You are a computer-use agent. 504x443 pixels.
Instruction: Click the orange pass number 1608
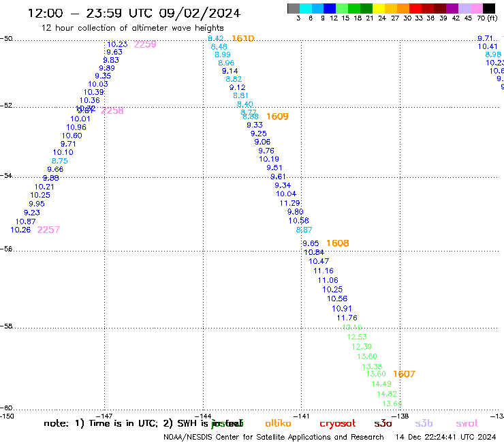tap(338, 243)
